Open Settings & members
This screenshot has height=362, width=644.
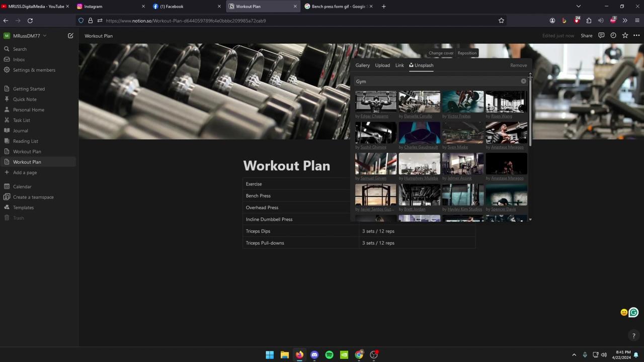[x=34, y=70]
